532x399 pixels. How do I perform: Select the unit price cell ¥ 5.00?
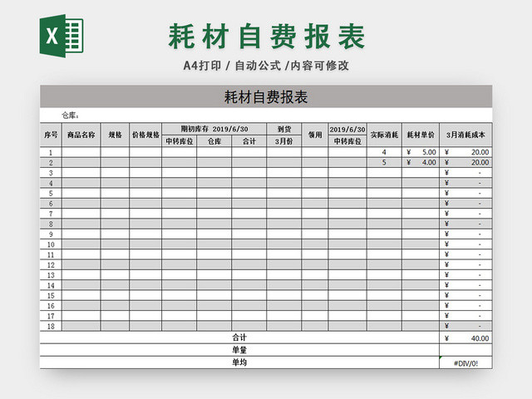pos(421,152)
